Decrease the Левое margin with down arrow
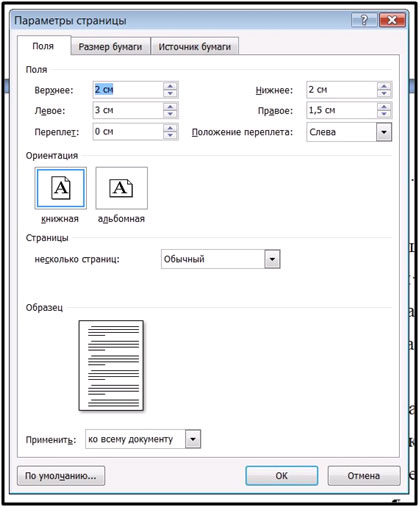 [x=170, y=114]
